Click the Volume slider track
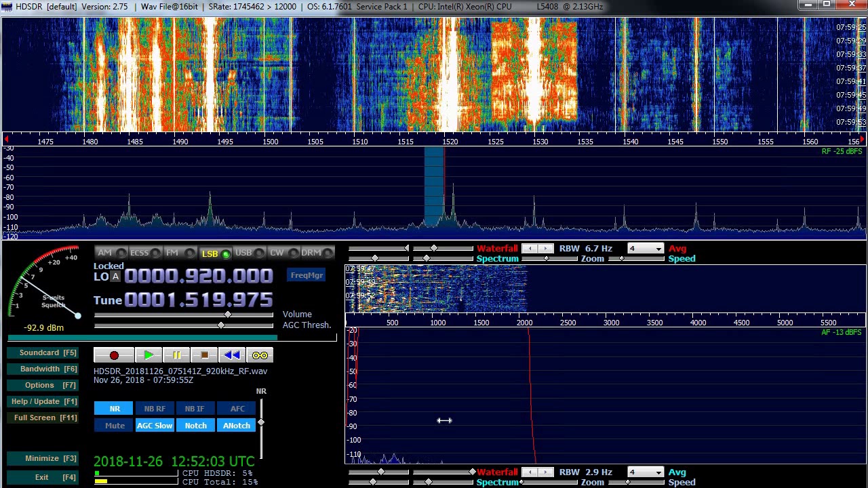 pos(183,314)
